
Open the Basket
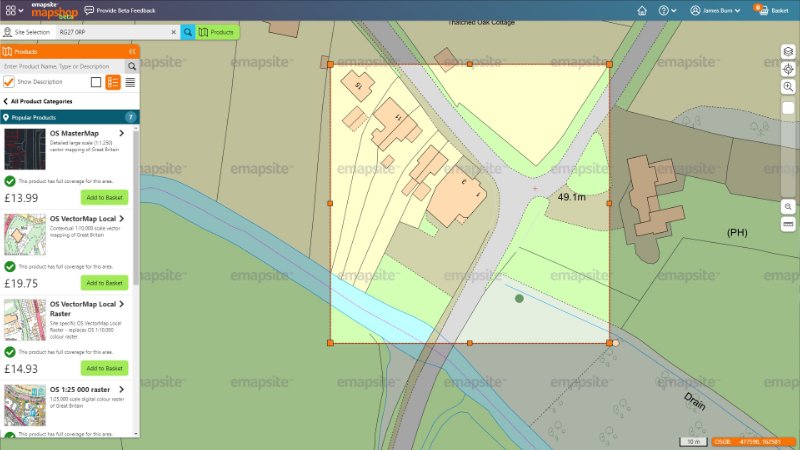pyautogui.click(x=773, y=10)
